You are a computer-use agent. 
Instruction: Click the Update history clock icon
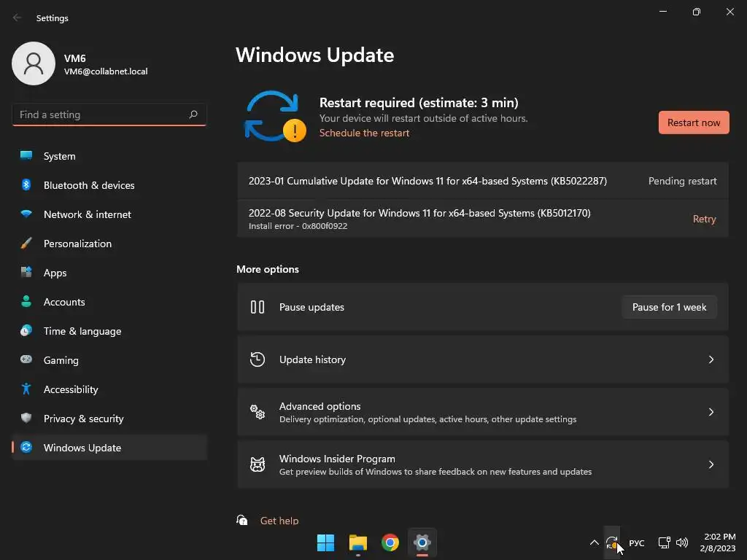pos(258,359)
